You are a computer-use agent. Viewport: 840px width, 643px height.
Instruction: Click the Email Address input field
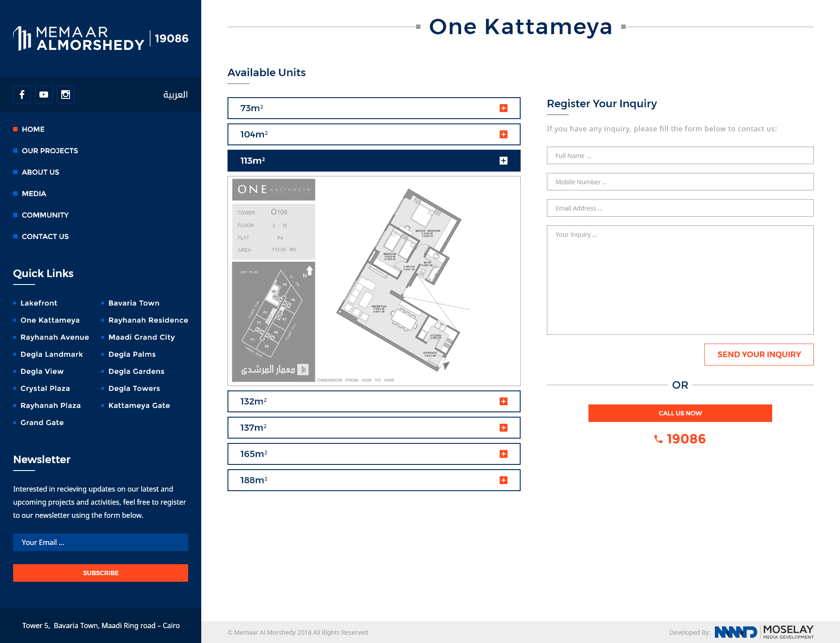680,208
